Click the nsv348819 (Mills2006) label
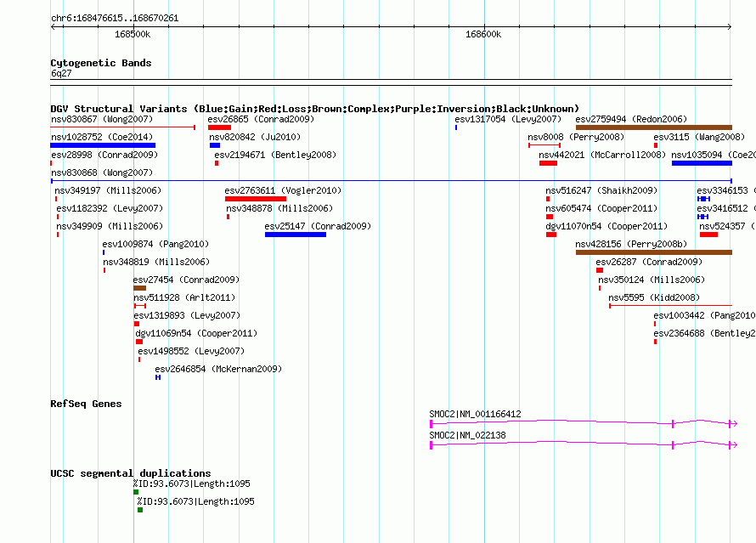Image resolution: width=756 pixels, height=543 pixels. pos(156,262)
